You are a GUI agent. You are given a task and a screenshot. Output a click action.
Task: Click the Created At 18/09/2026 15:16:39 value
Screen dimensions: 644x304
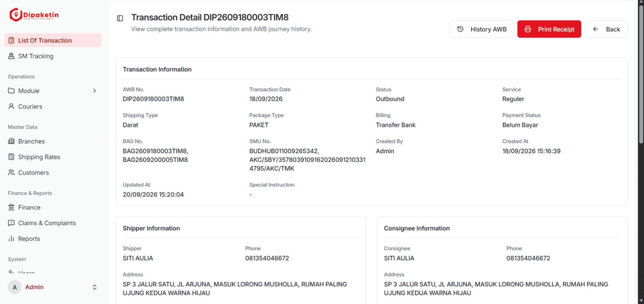(x=531, y=151)
